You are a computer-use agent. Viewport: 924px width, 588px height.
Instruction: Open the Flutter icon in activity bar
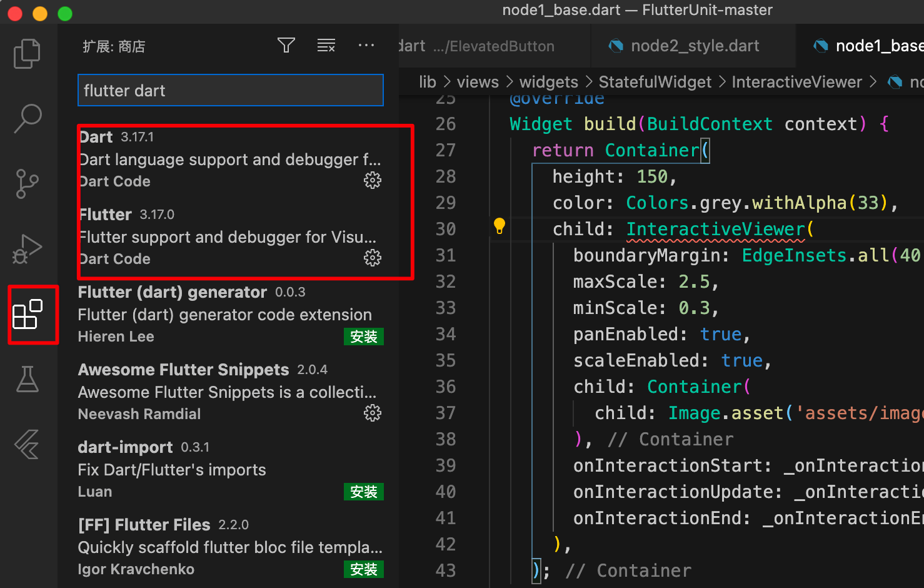(x=27, y=444)
